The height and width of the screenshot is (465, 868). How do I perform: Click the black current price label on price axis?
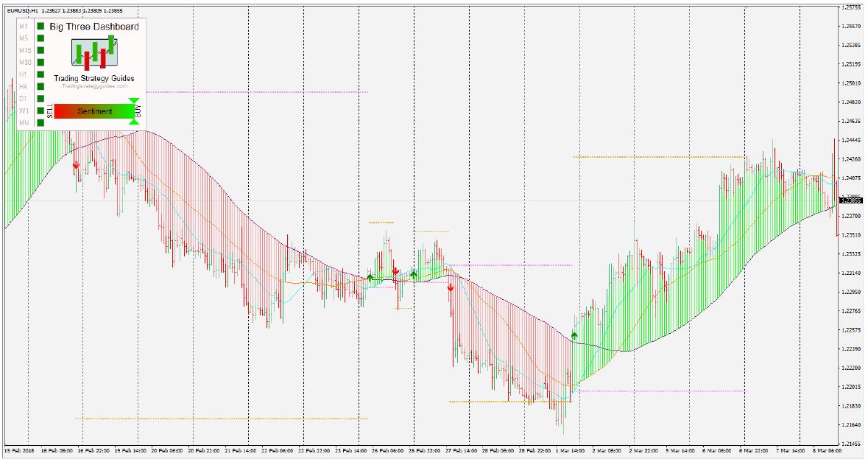(851, 200)
